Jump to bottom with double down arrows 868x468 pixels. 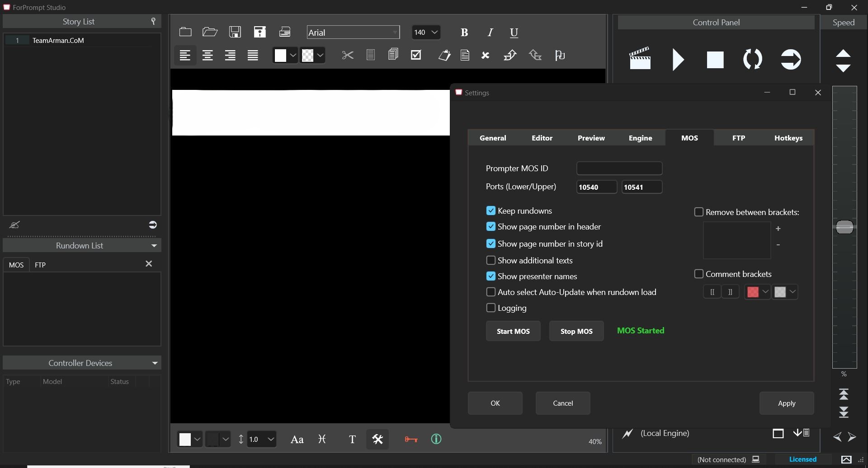844,412
